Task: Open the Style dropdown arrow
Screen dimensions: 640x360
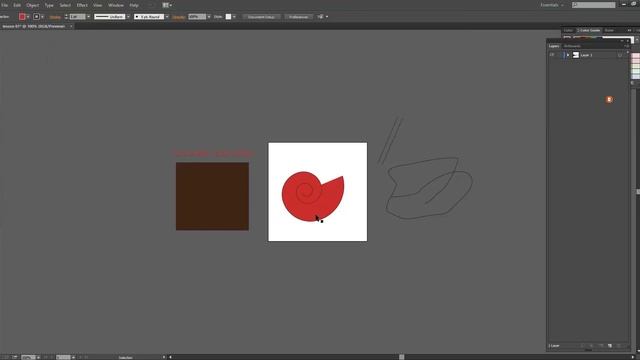Action: click(234, 17)
